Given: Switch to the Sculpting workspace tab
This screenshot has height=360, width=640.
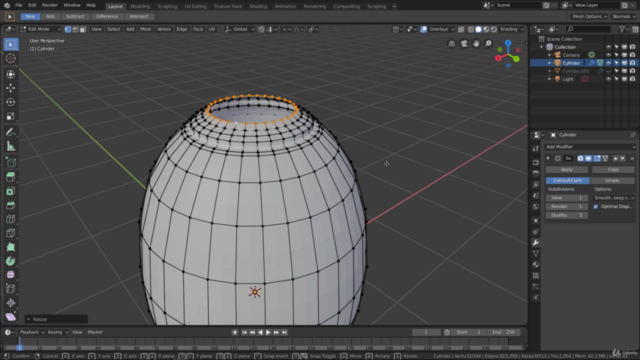Looking at the screenshot, I should coord(167,7).
